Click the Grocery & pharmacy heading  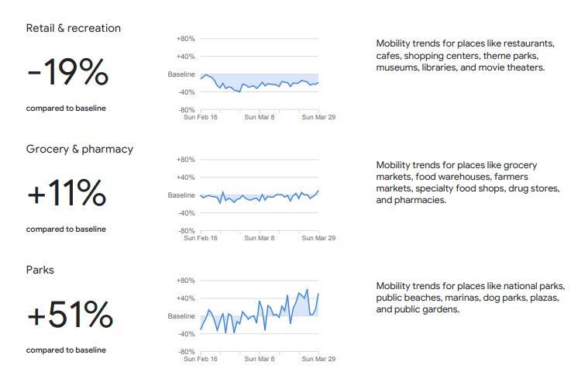click(80, 149)
